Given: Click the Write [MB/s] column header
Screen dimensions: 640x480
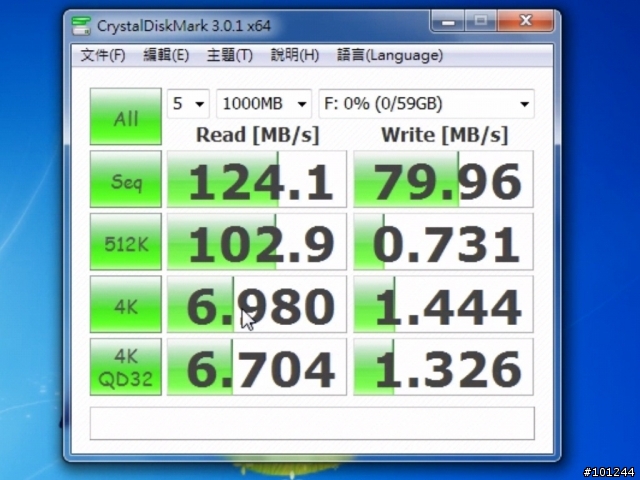Looking at the screenshot, I should pos(444,135).
